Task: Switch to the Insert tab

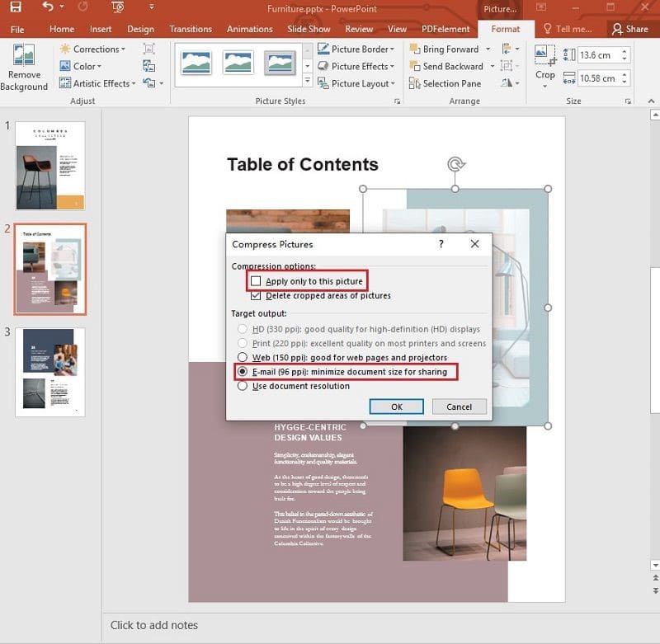Action: click(101, 29)
